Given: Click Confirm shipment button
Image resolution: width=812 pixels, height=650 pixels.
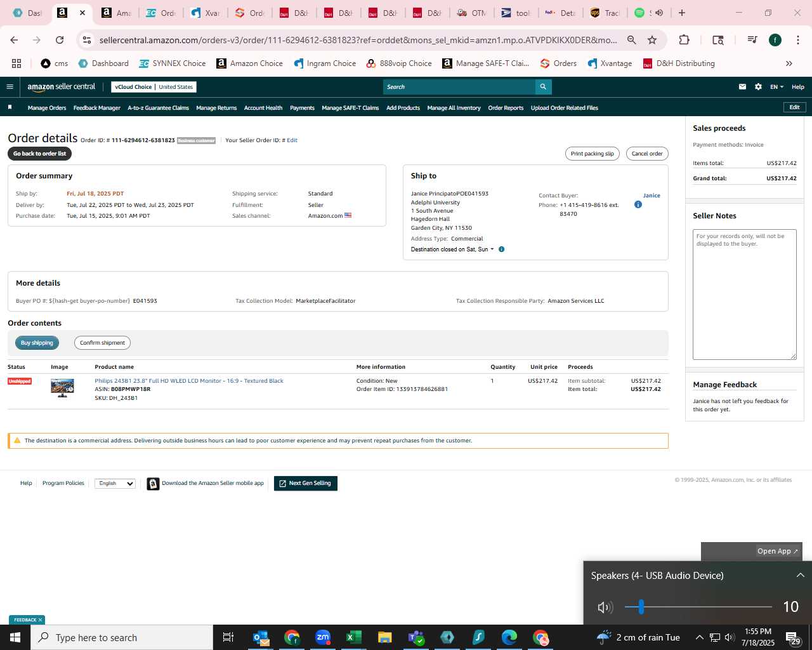Looking at the screenshot, I should [102, 343].
